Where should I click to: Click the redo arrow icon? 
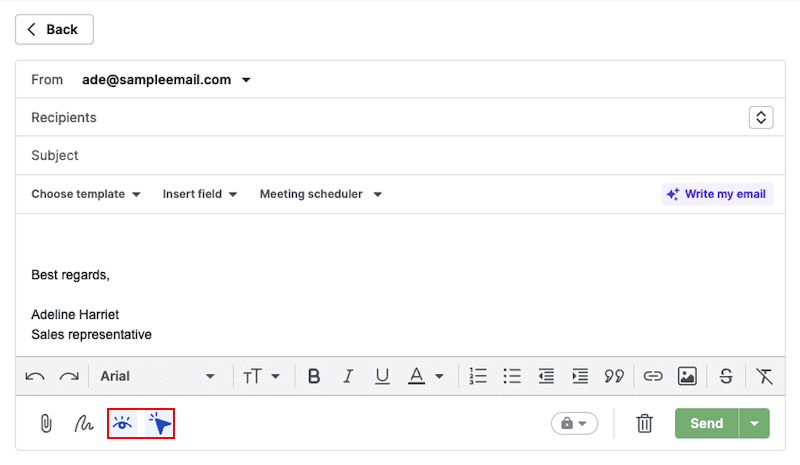[69, 376]
